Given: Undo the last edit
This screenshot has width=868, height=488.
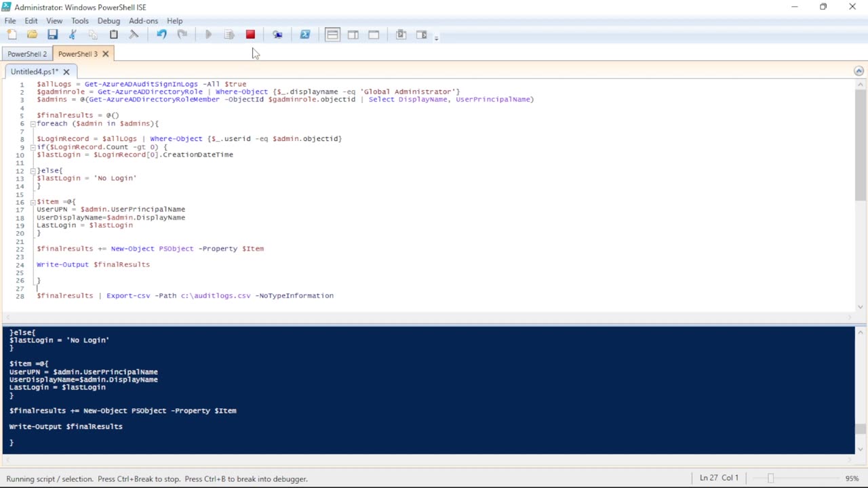Looking at the screenshot, I should 161,35.
